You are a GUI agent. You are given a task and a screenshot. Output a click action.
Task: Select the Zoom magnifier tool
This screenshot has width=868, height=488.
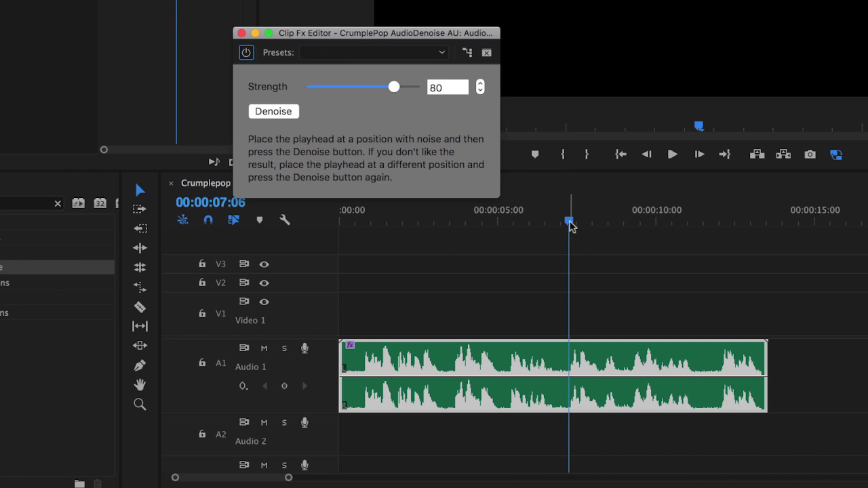point(140,405)
